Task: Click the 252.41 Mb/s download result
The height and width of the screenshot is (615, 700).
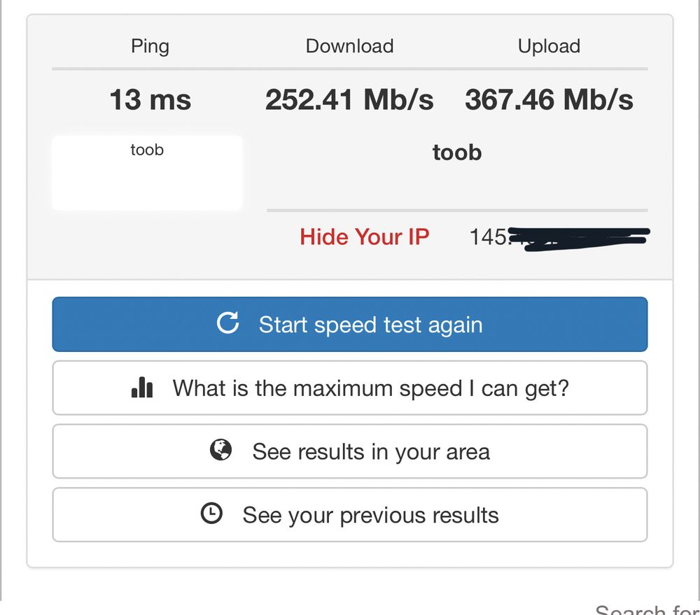Action: [349, 100]
